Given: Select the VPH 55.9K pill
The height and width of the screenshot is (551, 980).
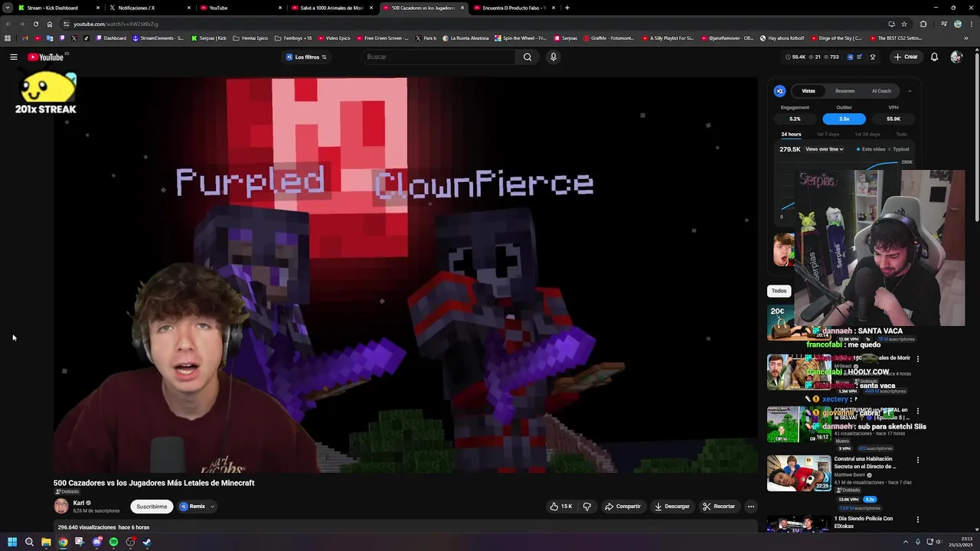Looking at the screenshot, I should coord(893,119).
